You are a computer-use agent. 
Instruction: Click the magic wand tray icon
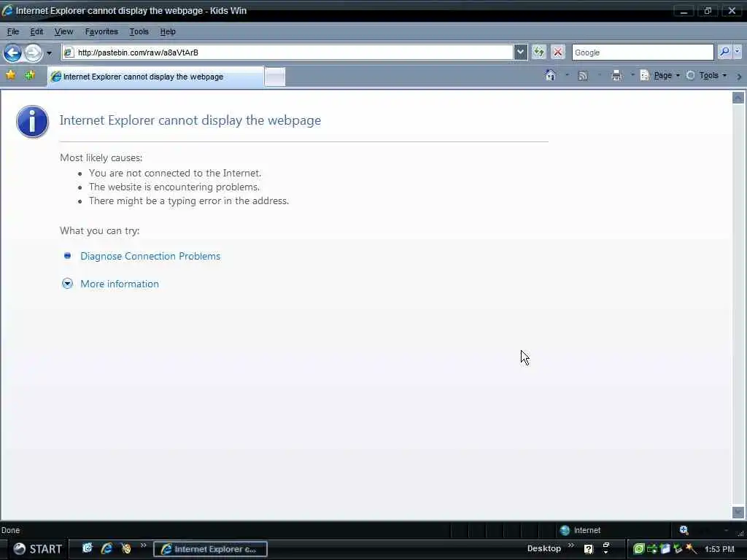pos(692,548)
